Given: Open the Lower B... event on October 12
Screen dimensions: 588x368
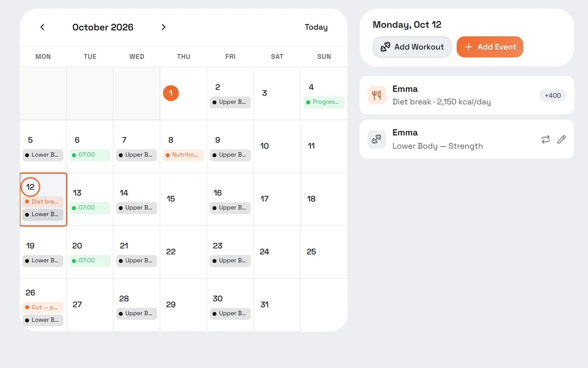Looking at the screenshot, I should [x=43, y=214].
